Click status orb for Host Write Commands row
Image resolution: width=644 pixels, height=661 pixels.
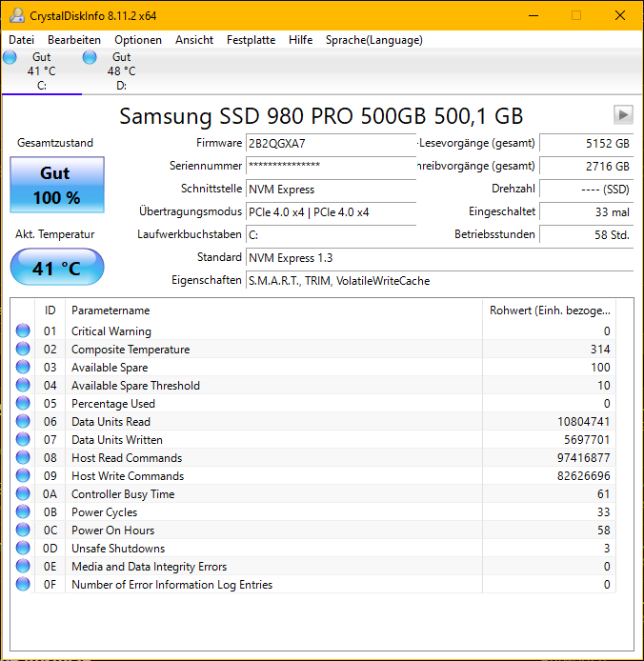23,476
